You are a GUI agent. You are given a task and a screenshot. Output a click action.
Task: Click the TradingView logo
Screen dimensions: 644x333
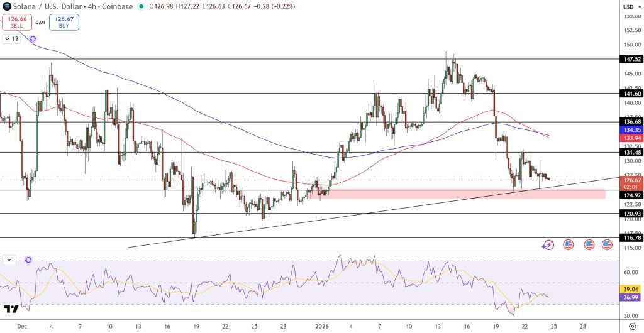11,309
